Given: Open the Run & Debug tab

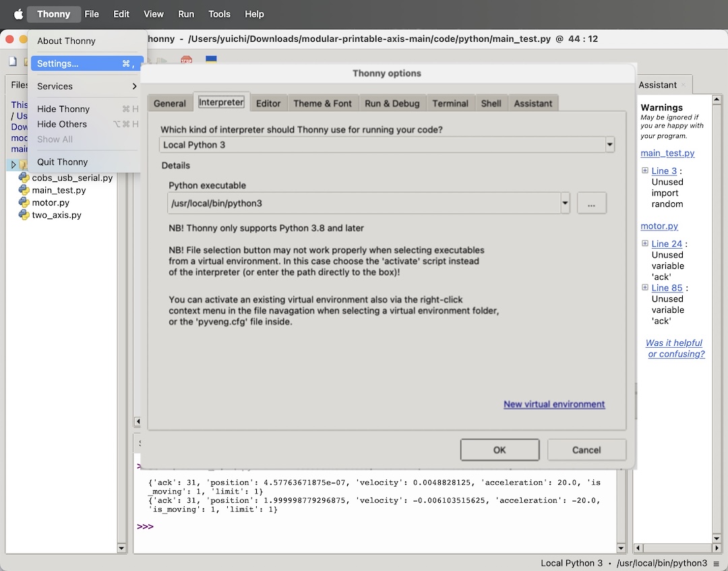Looking at the screenshot, I should click(x=392, y=103).
